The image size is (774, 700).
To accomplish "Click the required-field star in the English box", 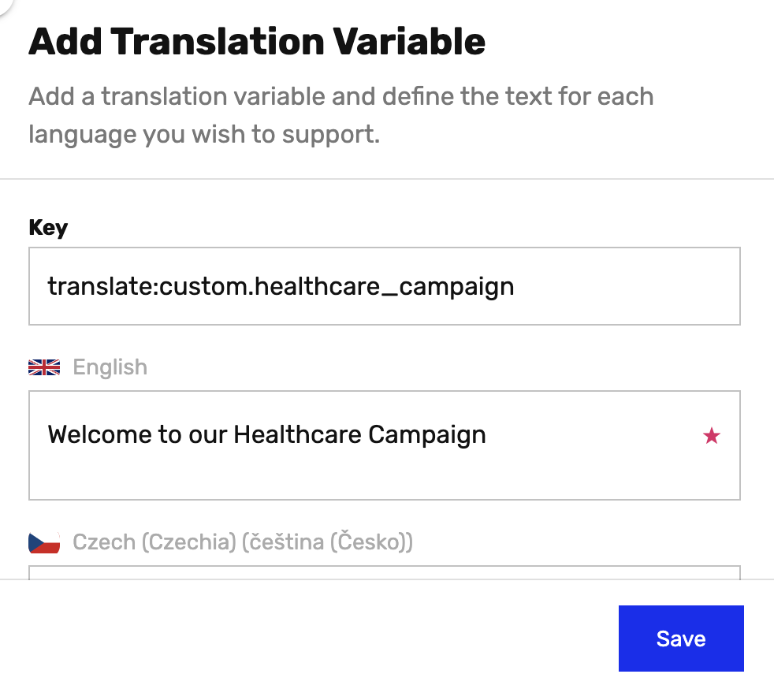I will point(712,434).
